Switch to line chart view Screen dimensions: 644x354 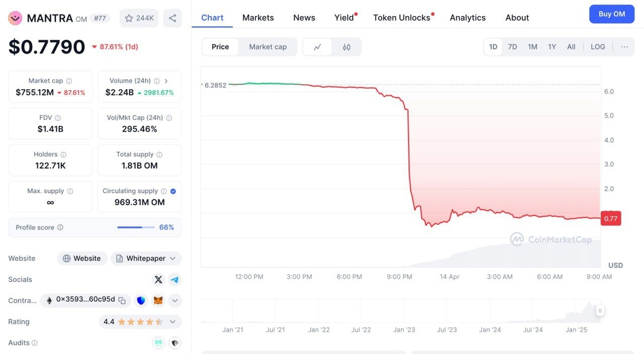(318, 47)
